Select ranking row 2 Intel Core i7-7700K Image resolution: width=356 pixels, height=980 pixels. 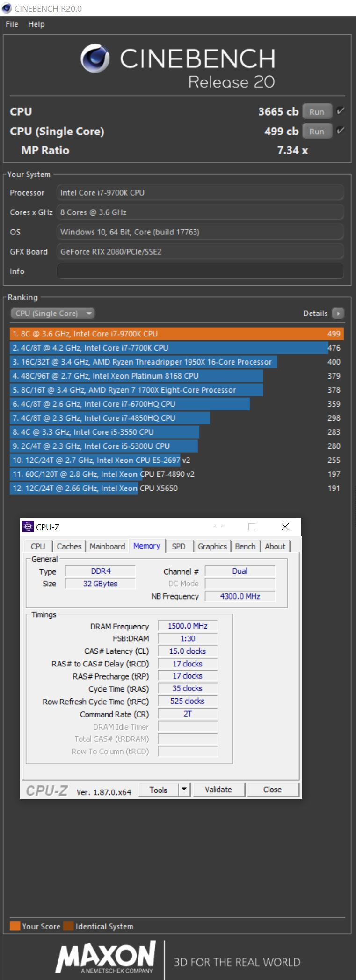pyautogui.click(x=177, y=348)
